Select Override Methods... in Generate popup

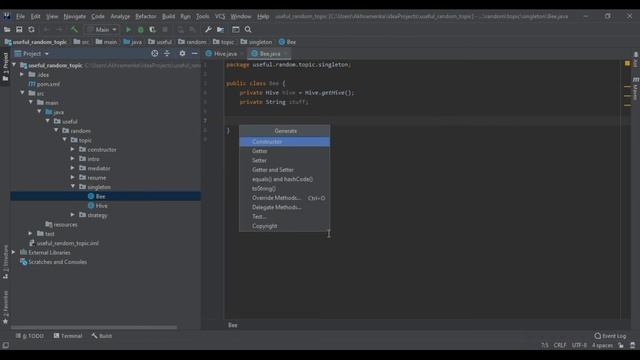284,198
